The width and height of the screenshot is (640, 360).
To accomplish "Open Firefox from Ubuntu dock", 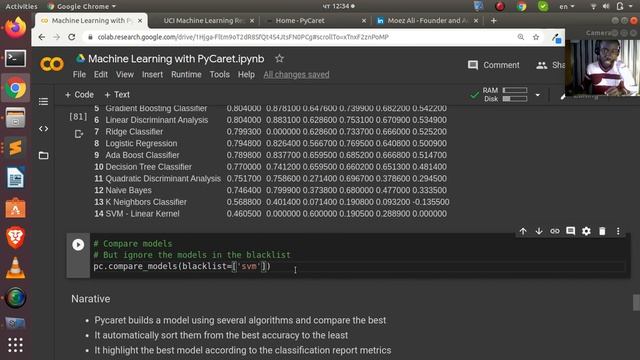I will [16, 28].
